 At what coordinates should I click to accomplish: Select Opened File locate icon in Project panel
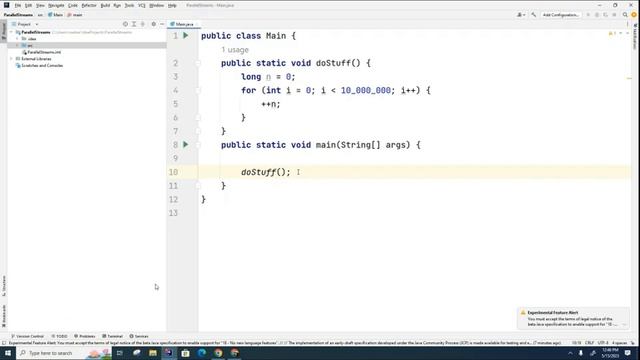125,24
